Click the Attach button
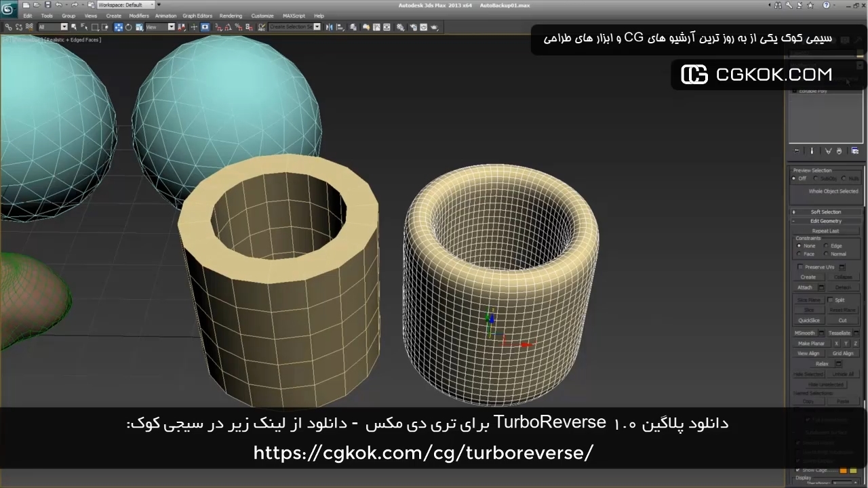 click(x=804, y=287)
